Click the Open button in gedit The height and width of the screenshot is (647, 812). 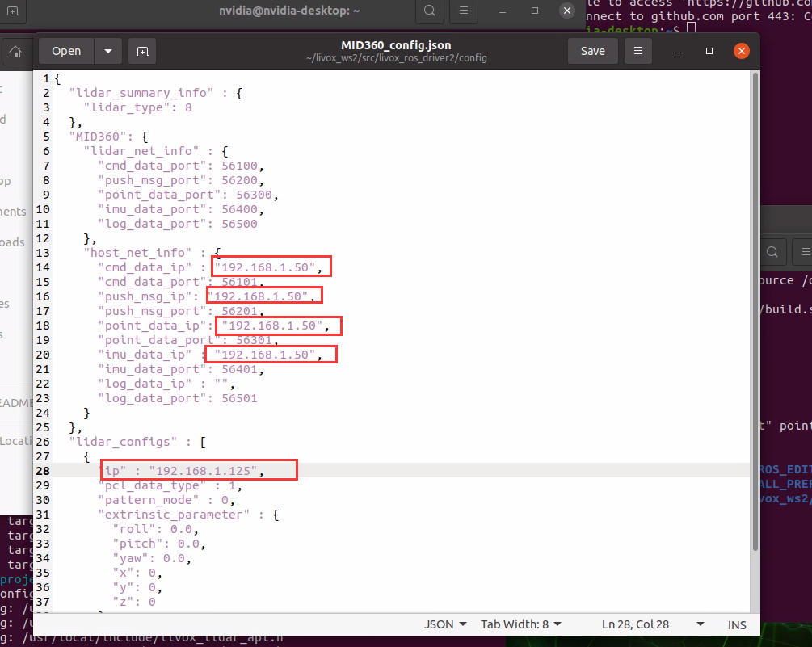[x=66, y=51]
